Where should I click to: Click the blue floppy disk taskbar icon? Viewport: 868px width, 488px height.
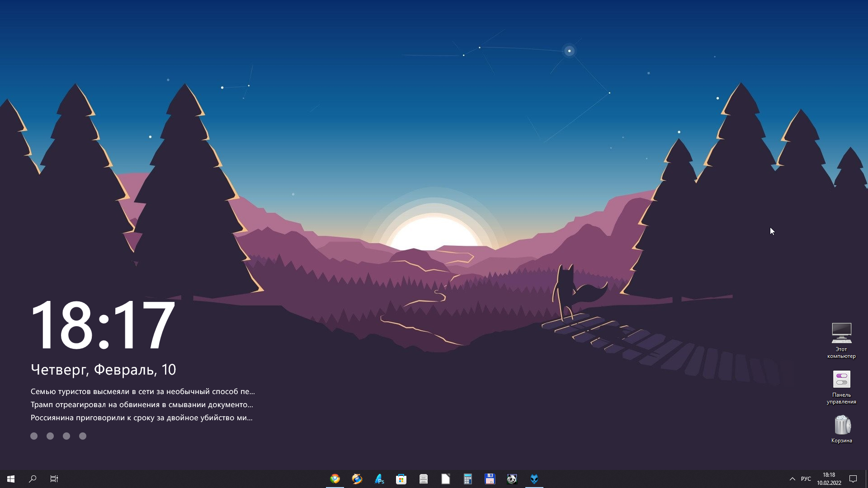490,479
